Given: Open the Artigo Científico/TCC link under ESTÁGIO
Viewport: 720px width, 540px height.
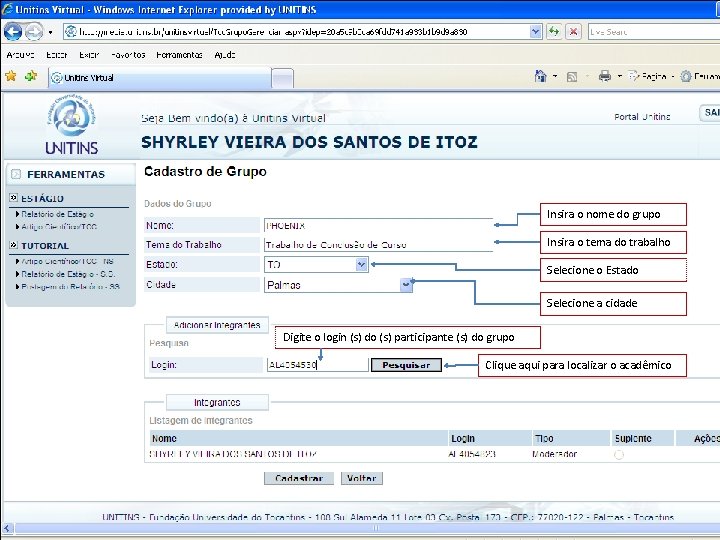Looking at the screenshot, I should pyautogui.click(x=59, y=227).
